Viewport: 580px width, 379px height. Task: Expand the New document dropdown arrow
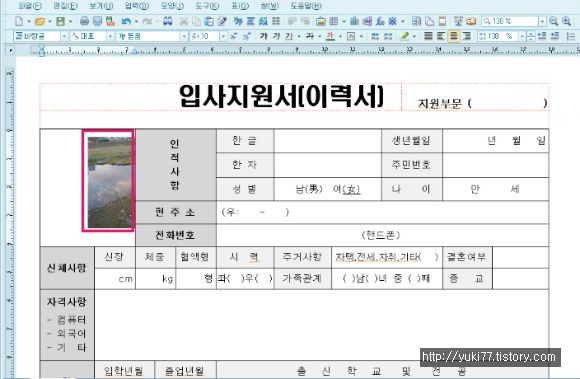[x=29, y=21]
